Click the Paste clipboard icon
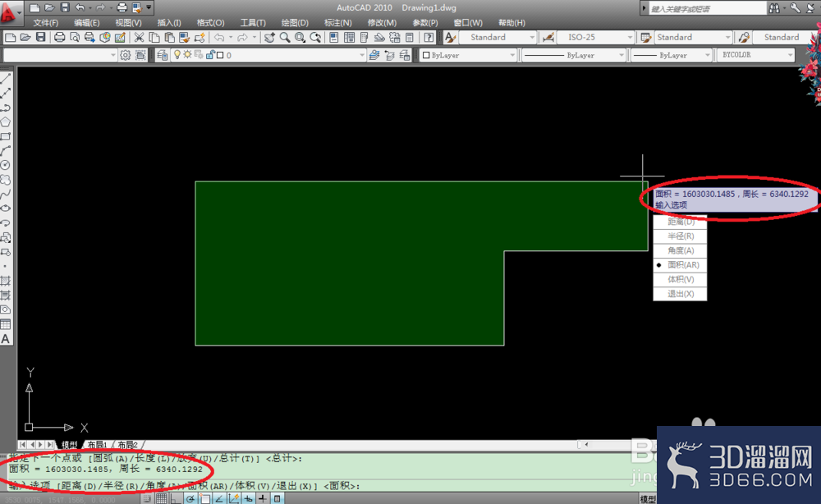Screen dimensions: 821x504 pyautogui.click(x=169, y=37)
